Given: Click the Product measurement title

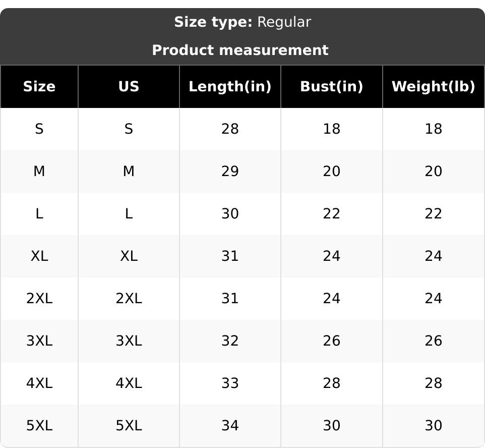Looking at the screenshot, I should pos(240,50).
